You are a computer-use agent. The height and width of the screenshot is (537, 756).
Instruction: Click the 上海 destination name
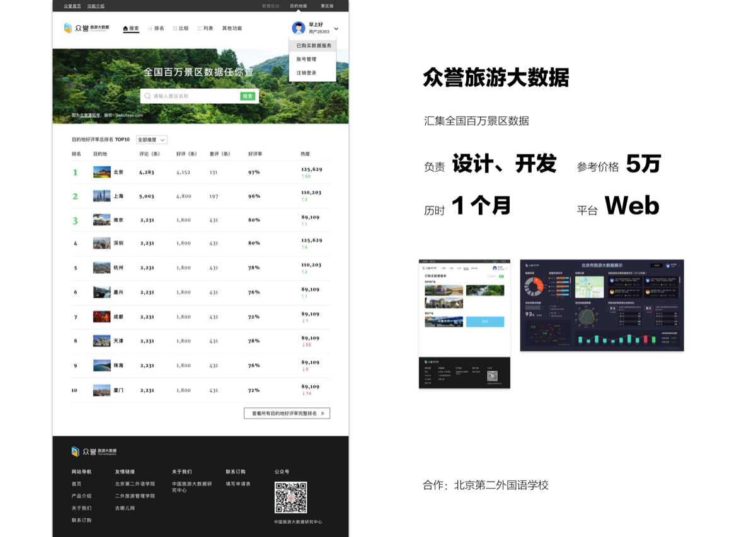(118, 196)
